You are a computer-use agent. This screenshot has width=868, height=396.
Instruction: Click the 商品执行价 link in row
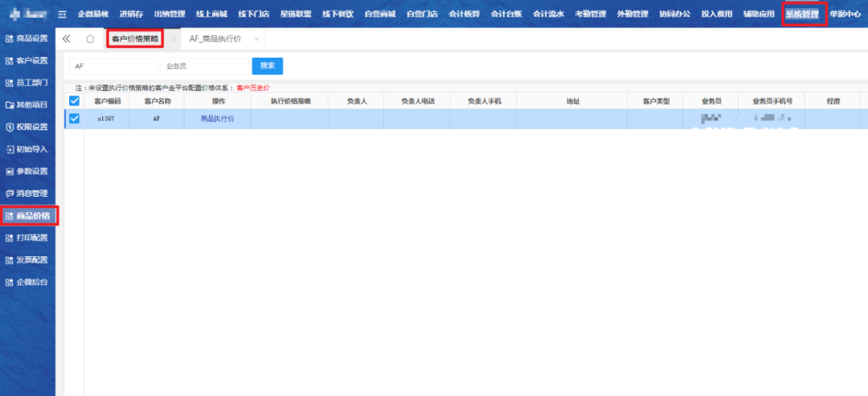[x=217, y=119]
